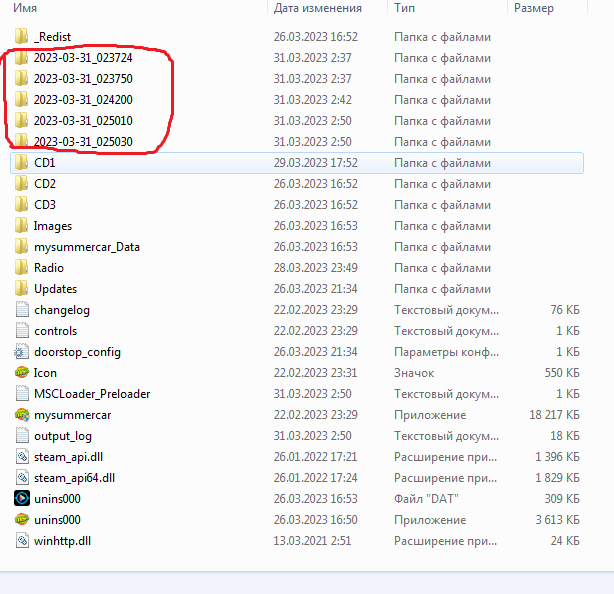Click the file name output_log
This screenshot has height=594, width=614.
click(x=63, y=436)
